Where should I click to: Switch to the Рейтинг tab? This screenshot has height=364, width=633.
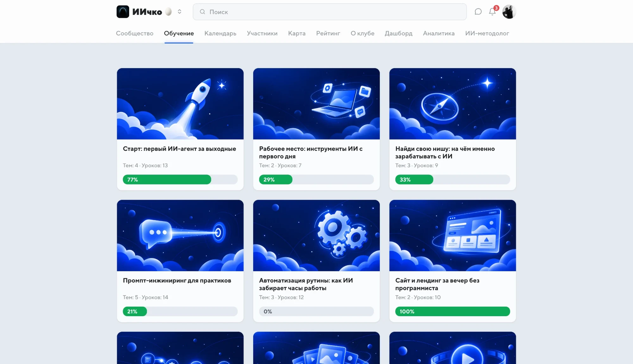pyautogui.click(x=328, y=33)
